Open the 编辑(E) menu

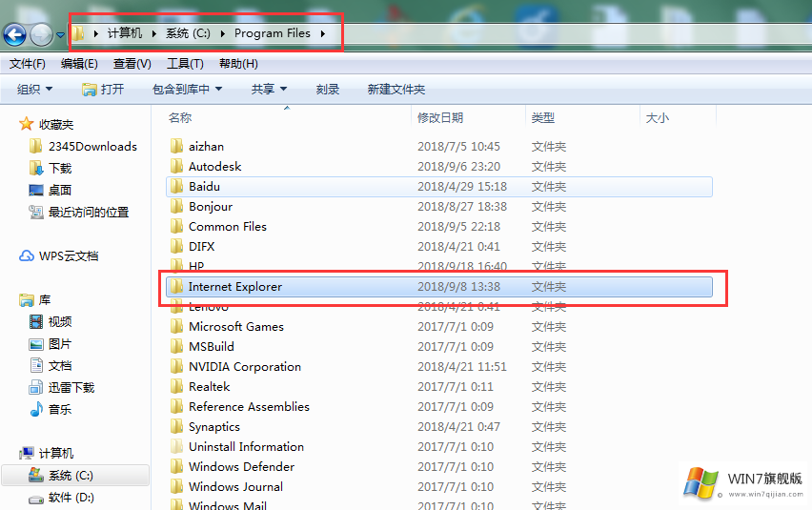click(x=79, y=64)
